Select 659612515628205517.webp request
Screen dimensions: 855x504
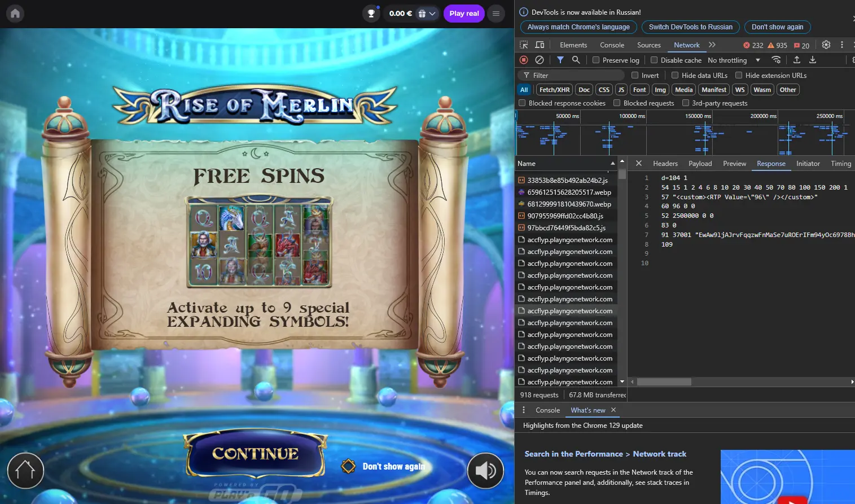[x=566, y=192]
